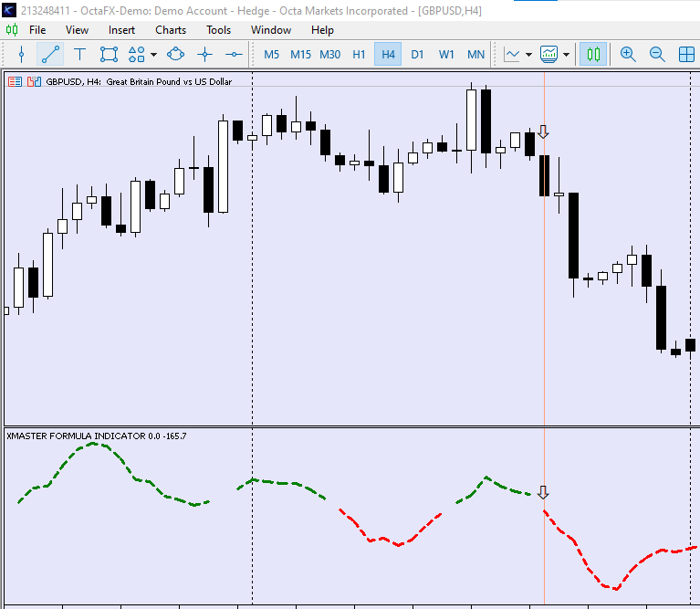
Task: Open the depth of market chart icon
Action: 34,81
